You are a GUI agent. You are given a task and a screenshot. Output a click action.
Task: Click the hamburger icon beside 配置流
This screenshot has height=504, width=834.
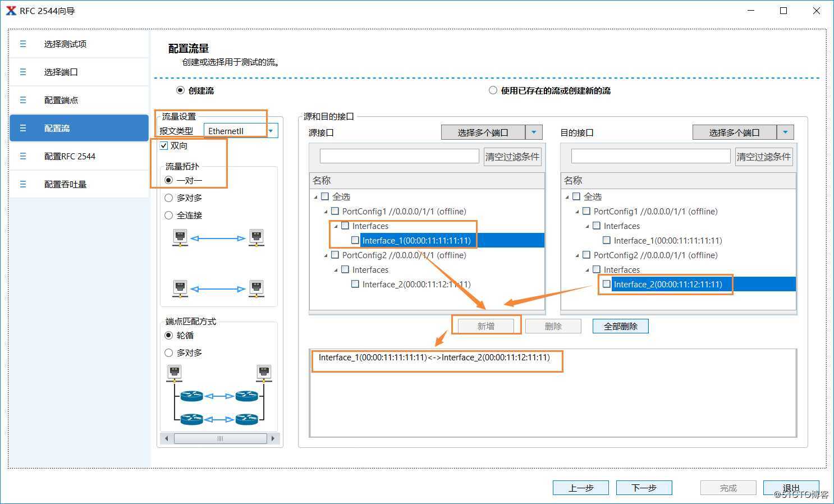(x=23, y=128)
